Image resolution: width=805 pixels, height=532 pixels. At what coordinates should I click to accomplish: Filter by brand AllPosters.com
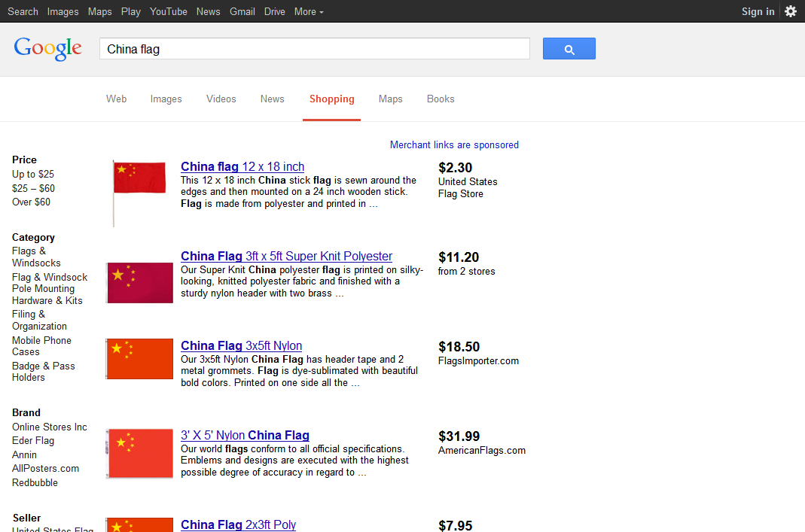coord(45,468)
